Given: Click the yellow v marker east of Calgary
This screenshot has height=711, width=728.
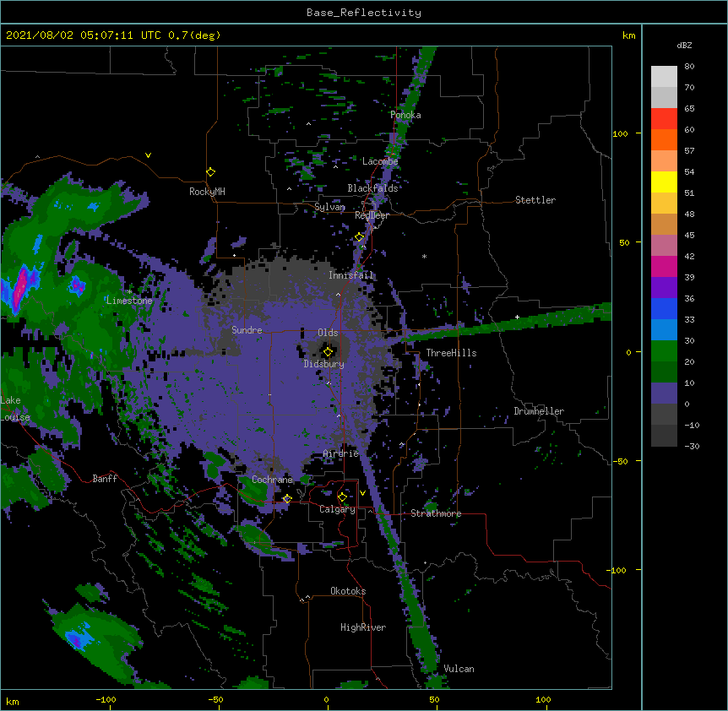Looking at the screenshot, I should pyautogui.click(x=362, y=493).
